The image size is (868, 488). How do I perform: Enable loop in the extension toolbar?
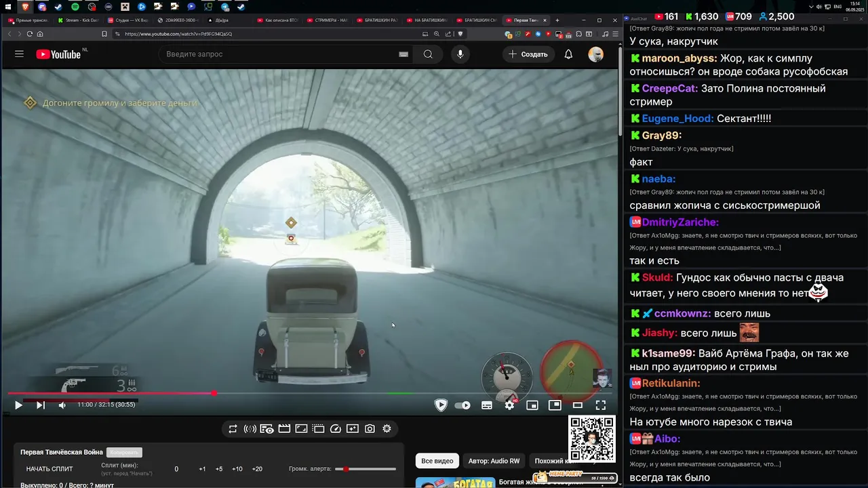coord(233,428)
